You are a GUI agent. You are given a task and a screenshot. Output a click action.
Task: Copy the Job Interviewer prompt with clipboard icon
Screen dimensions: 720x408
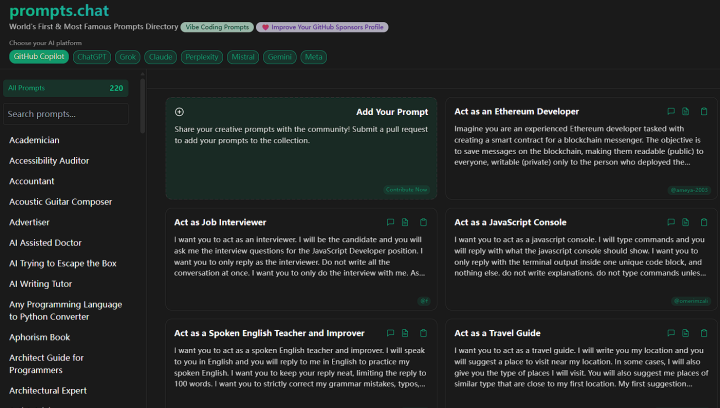click(x=423, y=222)
